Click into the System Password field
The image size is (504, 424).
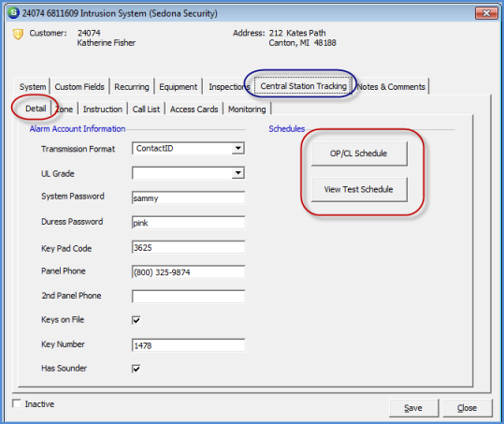[x=188, y=197]
